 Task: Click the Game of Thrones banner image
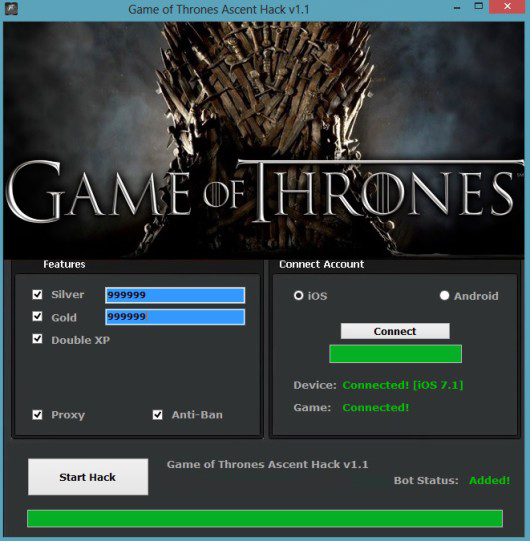pos(264,140)
